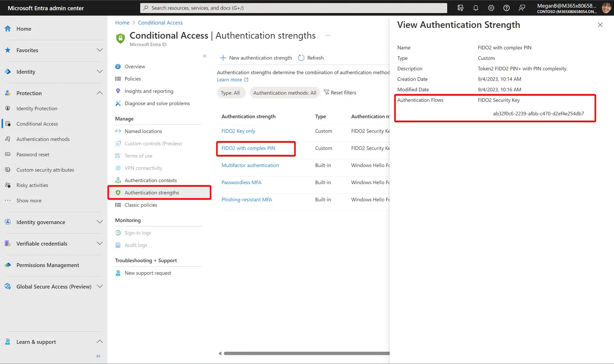Image resolution: width=614 pixels, height=364 pixels.
Task: Show more items under Protection
Action: point(29,200)
